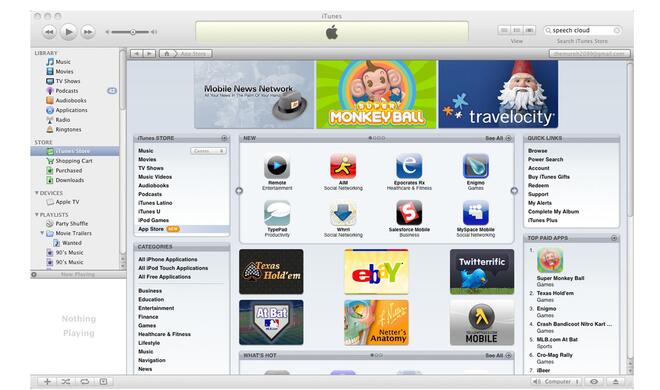Open the Yellowpages Mobile tile
Viewport: 660px width, 390px height.
[x=482, y=323]
